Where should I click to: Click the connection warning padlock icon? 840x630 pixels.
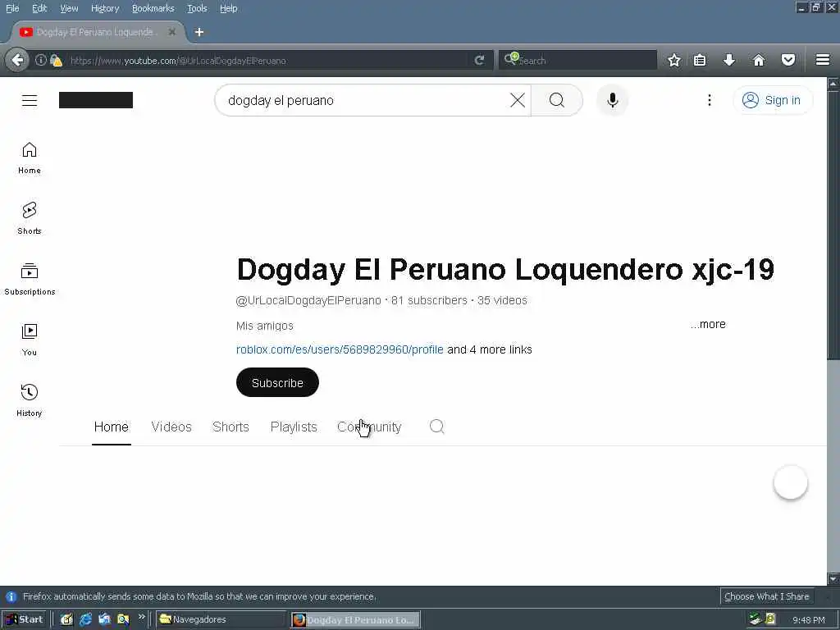click(56, 61)
